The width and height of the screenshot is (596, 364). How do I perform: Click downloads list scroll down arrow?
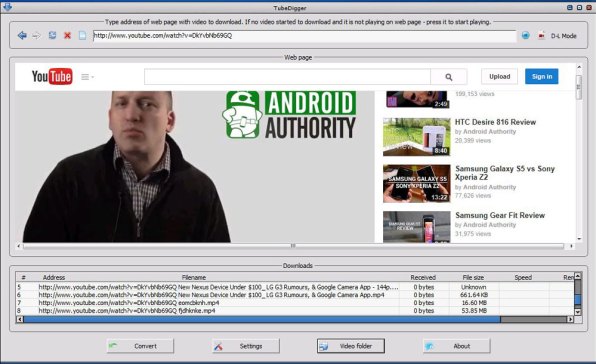pyautogui.click(x=578, y=312)
